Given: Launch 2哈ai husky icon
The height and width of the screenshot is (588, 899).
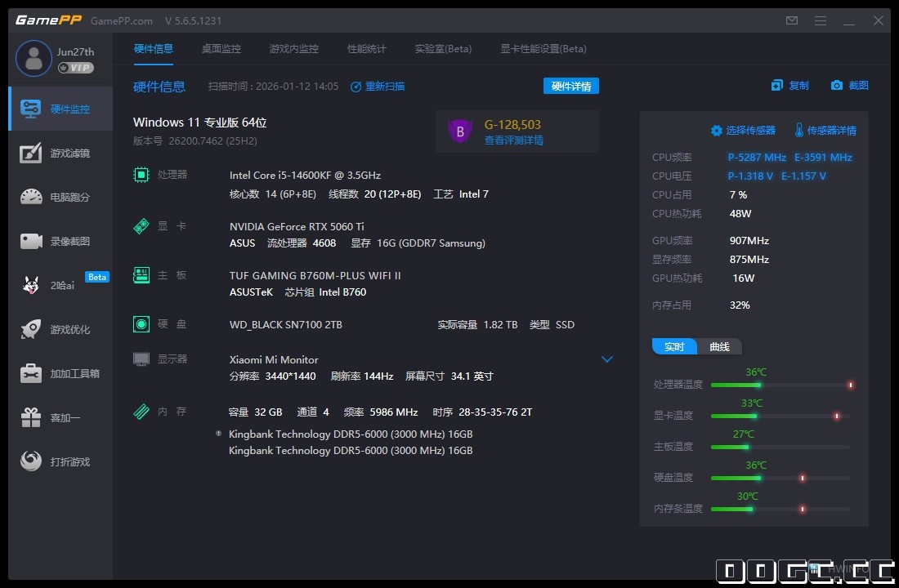Looking at the screenshot, I should pos(31,285).
